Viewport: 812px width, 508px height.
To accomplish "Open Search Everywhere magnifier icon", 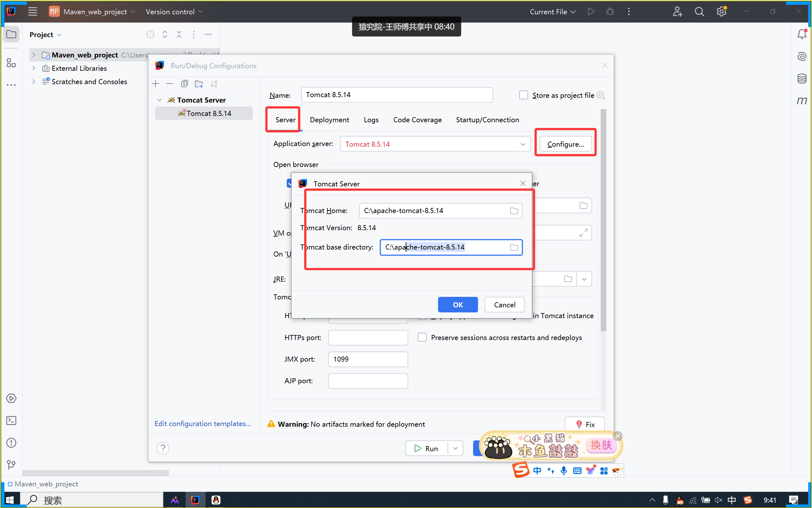I will (699, 12).
